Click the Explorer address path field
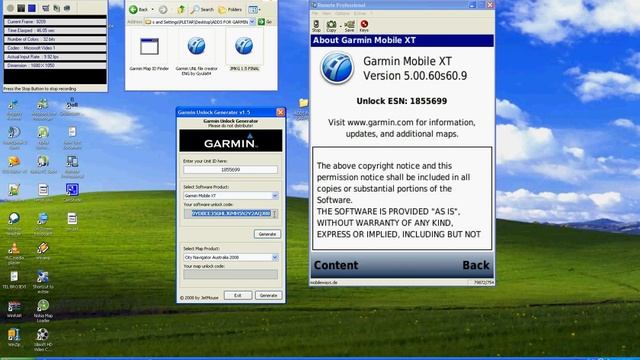The height and width of the screenshot is (360, 640). (x=197, y=22)
